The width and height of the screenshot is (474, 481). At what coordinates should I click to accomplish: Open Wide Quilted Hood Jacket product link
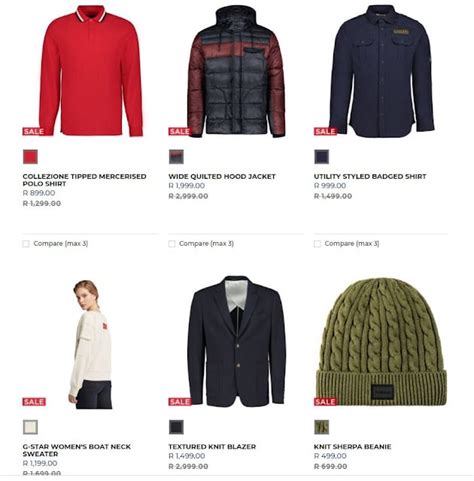point(222,177)
